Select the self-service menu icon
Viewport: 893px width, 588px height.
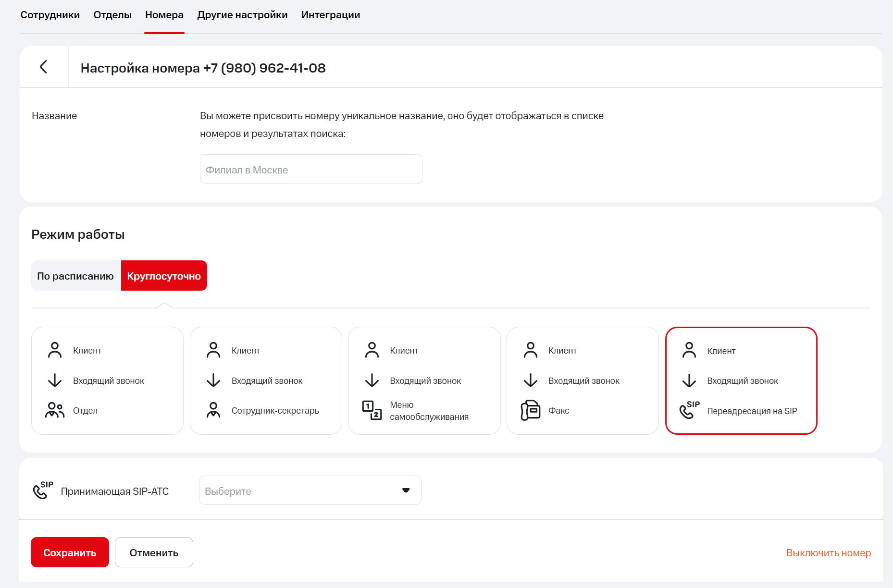tap(372, 410)
